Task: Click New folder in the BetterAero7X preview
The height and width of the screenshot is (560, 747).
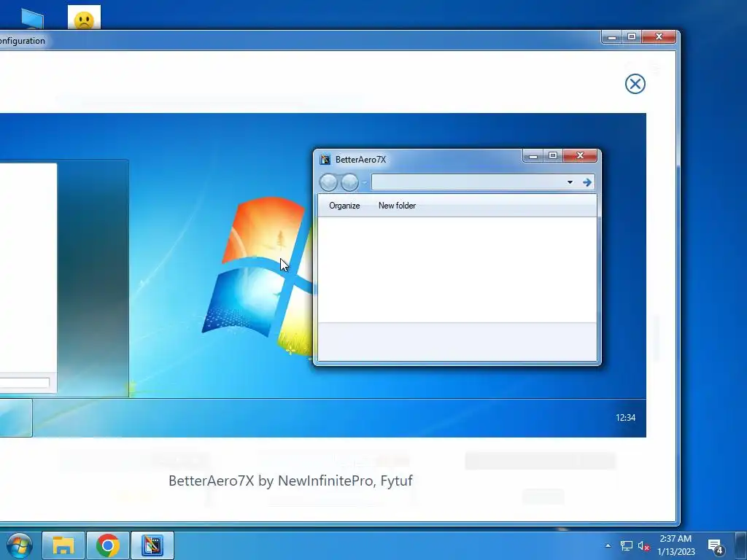Action: point(397,206)
